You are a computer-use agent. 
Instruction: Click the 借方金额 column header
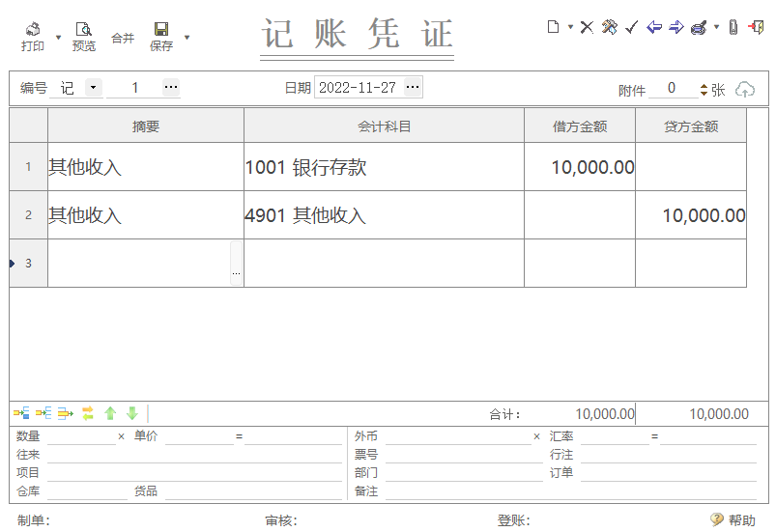point(580,126)
